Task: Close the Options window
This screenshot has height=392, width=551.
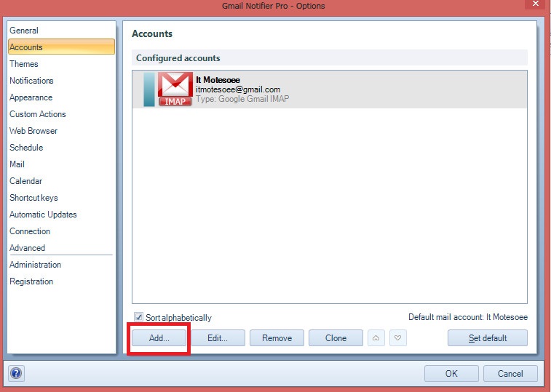Action: 536,4
